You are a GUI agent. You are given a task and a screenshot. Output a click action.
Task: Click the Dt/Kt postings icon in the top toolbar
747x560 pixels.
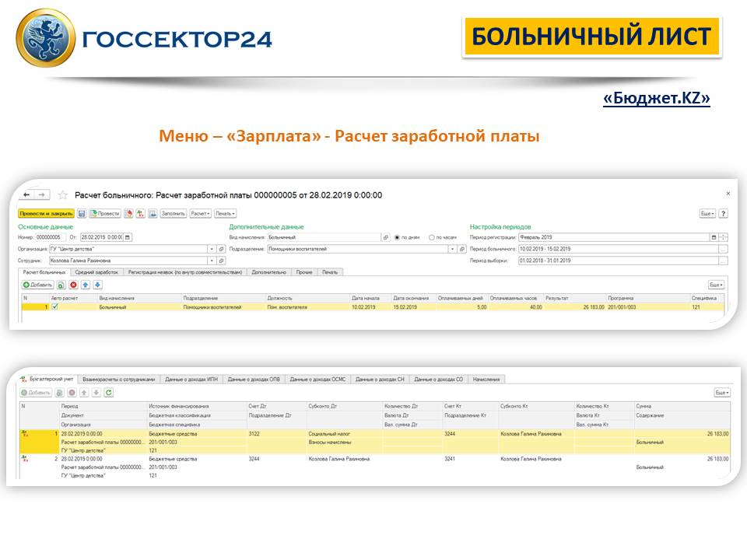(140, 214)
